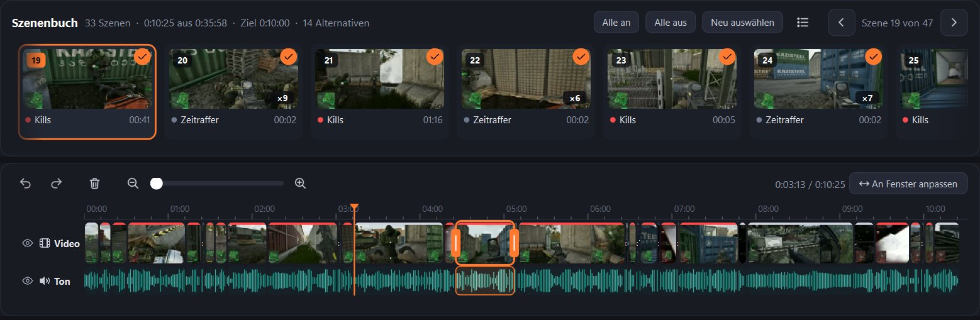Click the 0:03:13 / 0:10:25 time readout
980x320 pixels.
click(810, 184)
